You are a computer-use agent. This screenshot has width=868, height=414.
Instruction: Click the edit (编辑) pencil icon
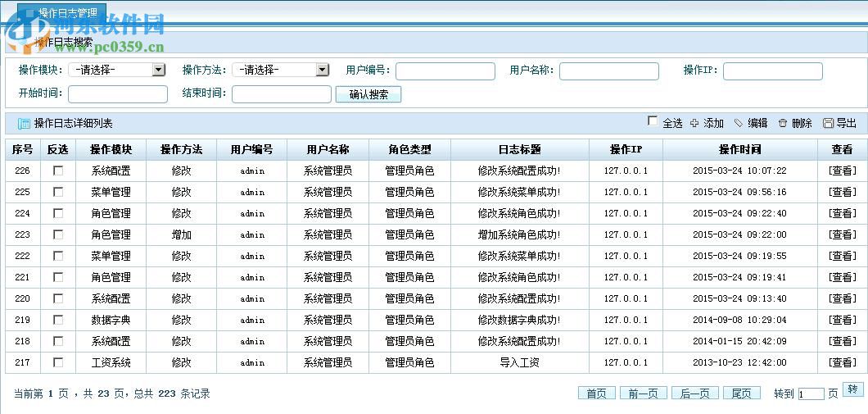739,124
